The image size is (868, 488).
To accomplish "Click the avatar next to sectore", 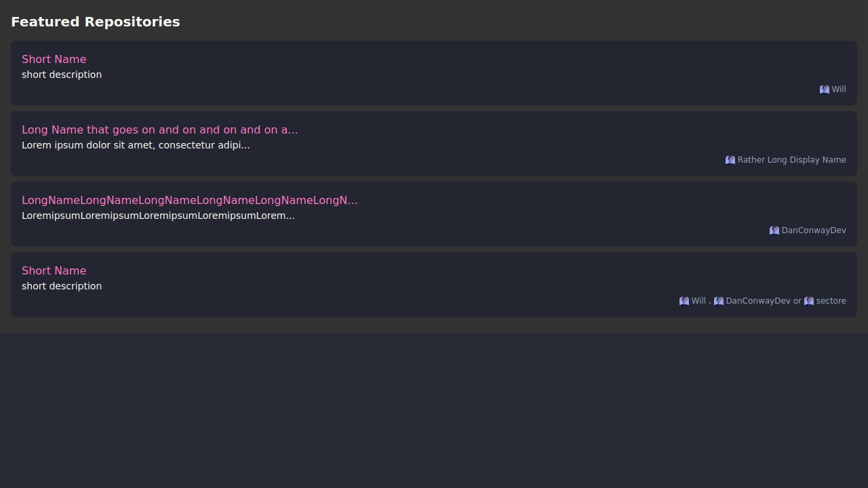I will pos(809,301).
